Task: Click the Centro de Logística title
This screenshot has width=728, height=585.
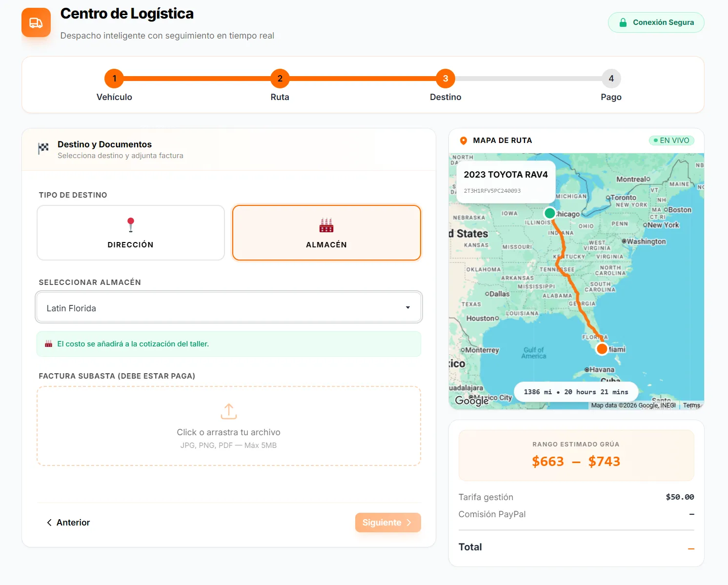Action: tap(127, 14)
